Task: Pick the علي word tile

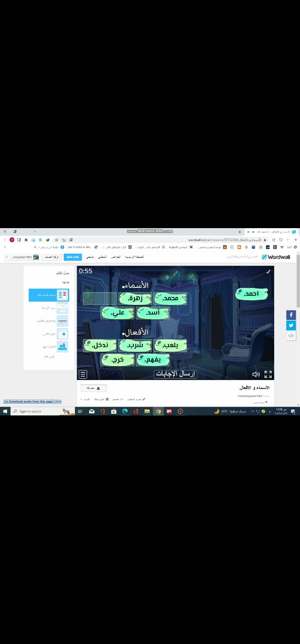Action: point(117,312)
